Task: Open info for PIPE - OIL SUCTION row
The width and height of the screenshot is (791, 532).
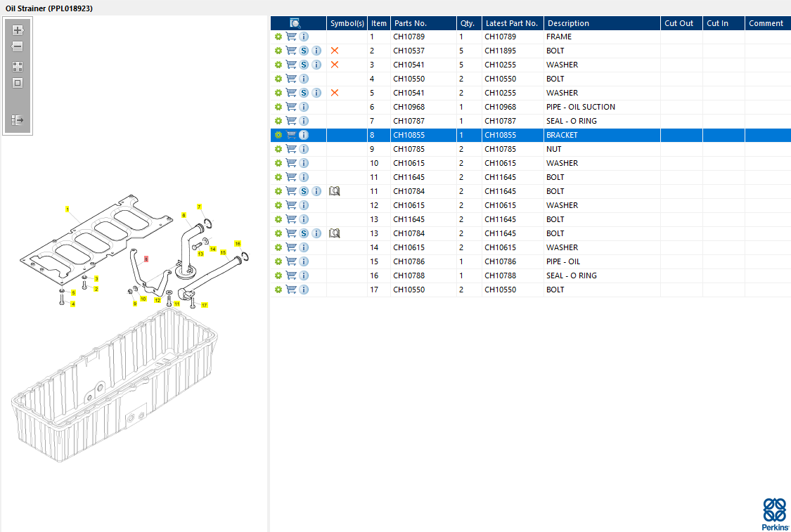Action: tap(304, 107)
